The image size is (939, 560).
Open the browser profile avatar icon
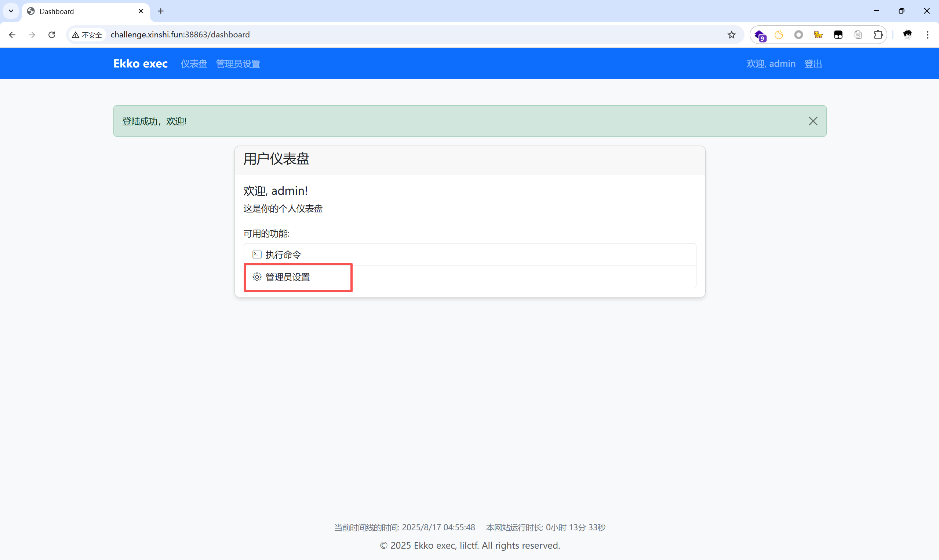tap(907, 35)
